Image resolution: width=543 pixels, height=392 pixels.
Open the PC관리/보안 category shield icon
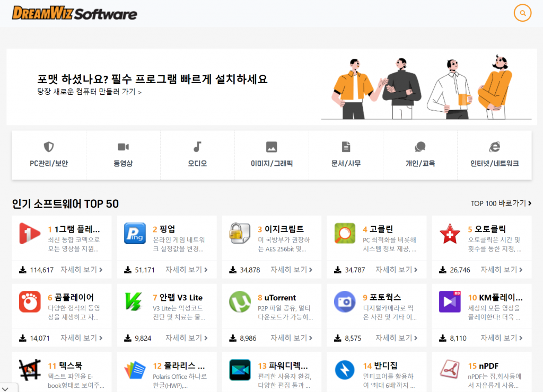point(49,147)
